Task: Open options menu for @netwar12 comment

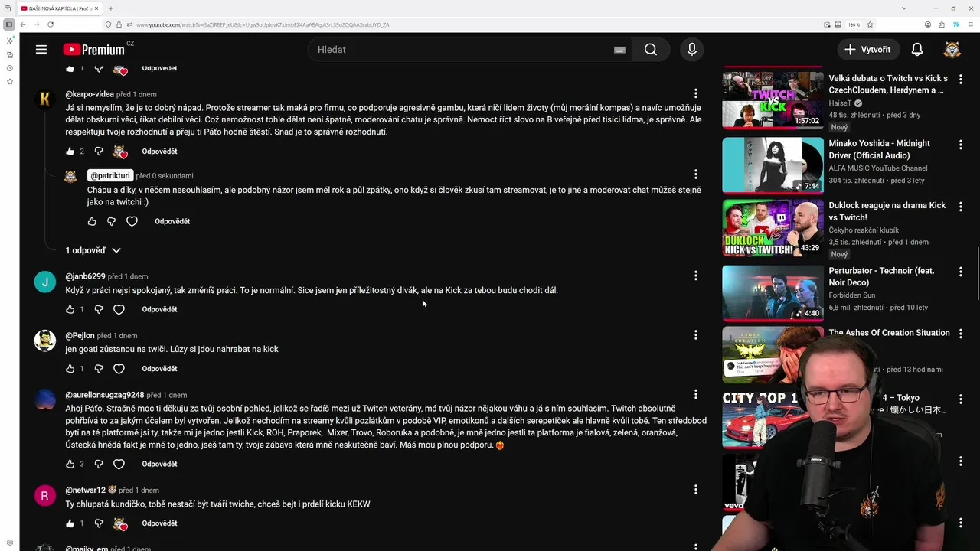Action: (696, 490)
